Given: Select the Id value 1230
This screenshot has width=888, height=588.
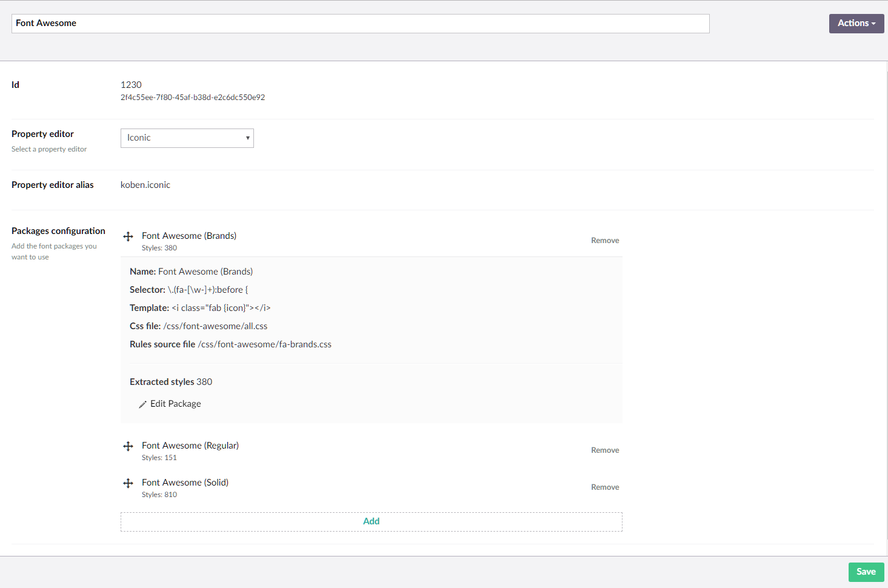Looking at the screenshot, I should click(x=131, y=85).
